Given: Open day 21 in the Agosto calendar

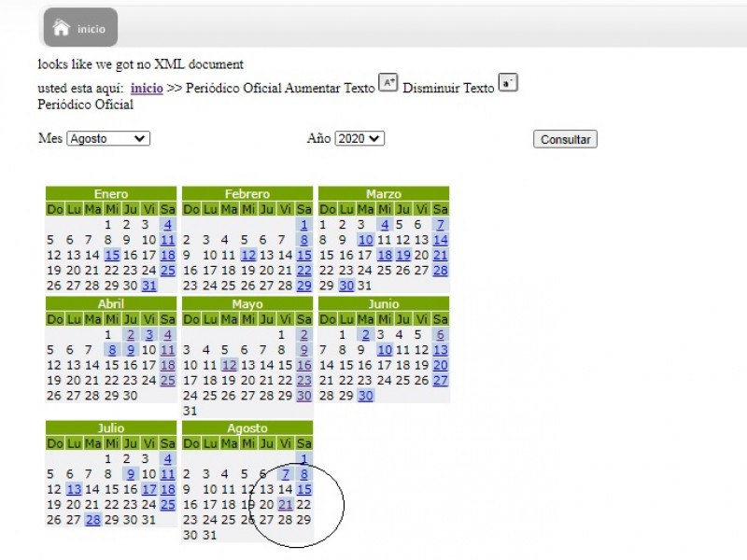Looking at the screenshot, I should [x=286, y=505].
